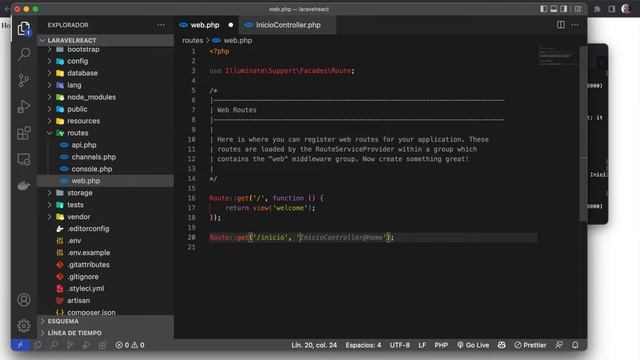640x360 pixels.
Task: Open the Docker view
Action: pos(24,185)
